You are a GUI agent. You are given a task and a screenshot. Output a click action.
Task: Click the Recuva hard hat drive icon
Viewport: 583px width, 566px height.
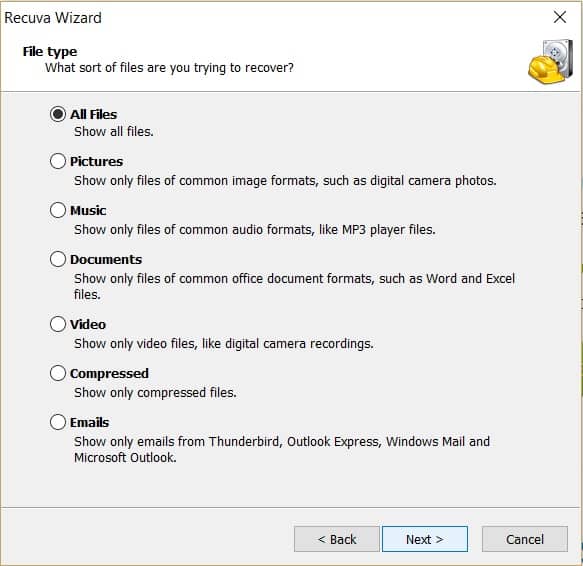551,61
